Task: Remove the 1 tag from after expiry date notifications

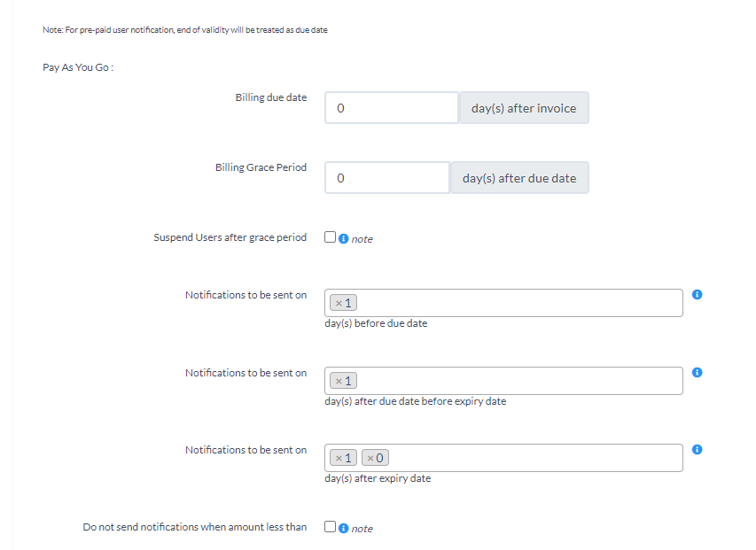Action: tap(338, 457)
